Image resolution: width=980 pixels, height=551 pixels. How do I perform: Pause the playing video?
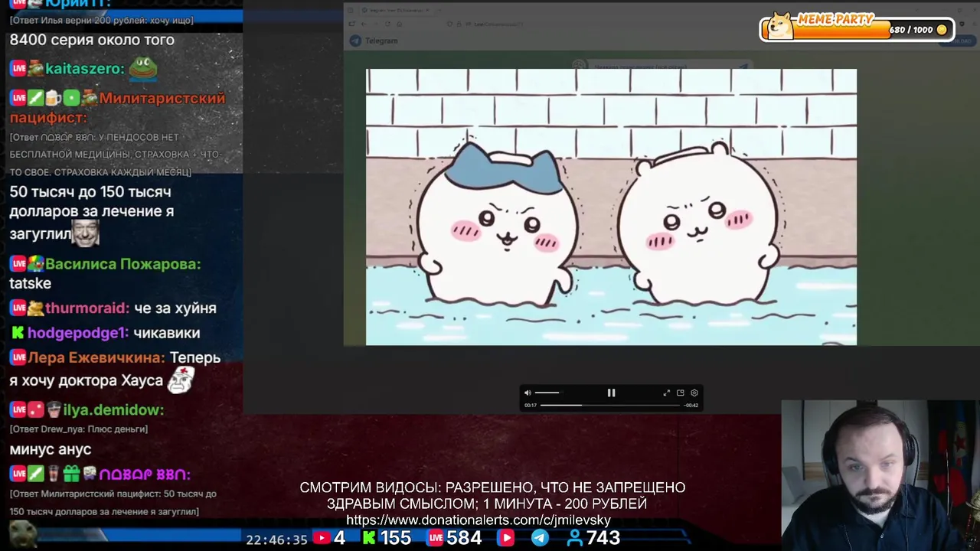611,393
